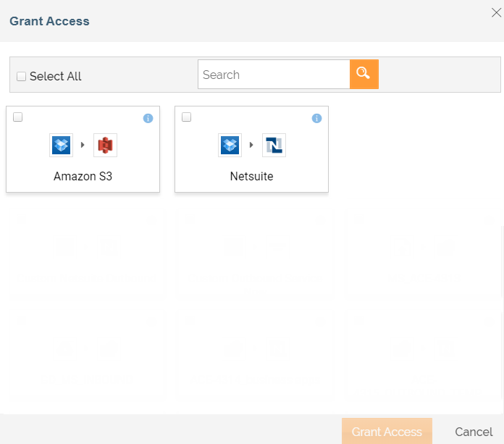504x444 pixels.
Task: Click the Dropbox icon in Amazon S3 card
Action: 62,146
